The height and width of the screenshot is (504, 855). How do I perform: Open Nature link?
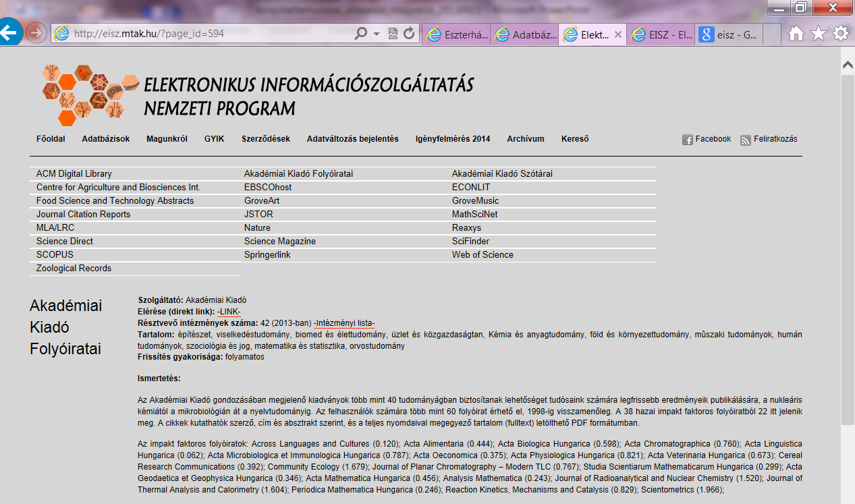point(257,228)
